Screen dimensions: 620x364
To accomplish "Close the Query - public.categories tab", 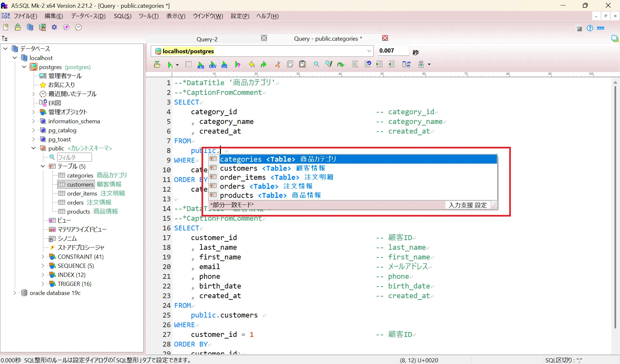I will click(385, 38).
